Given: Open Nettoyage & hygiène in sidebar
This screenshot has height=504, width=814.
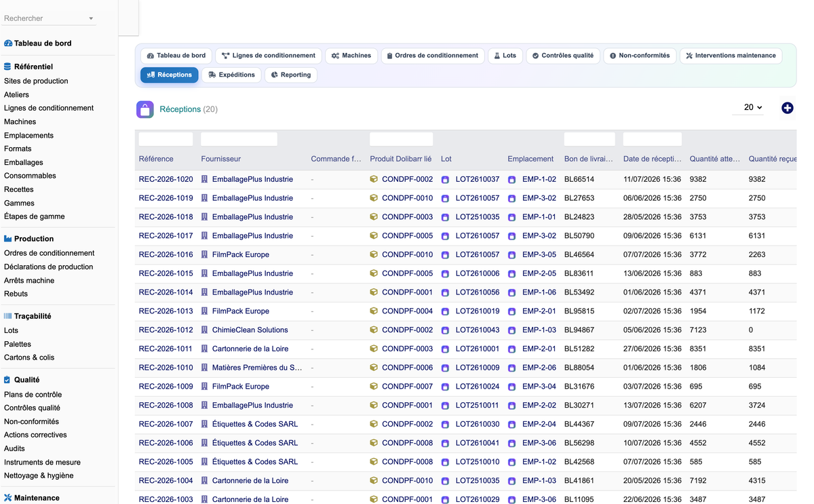Looking at the screenshot, I should click(x=39, y=476).
